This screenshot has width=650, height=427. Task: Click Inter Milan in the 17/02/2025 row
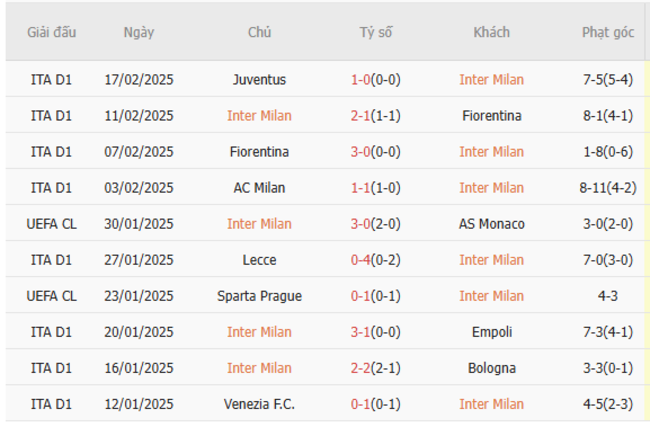pos(491,80)
